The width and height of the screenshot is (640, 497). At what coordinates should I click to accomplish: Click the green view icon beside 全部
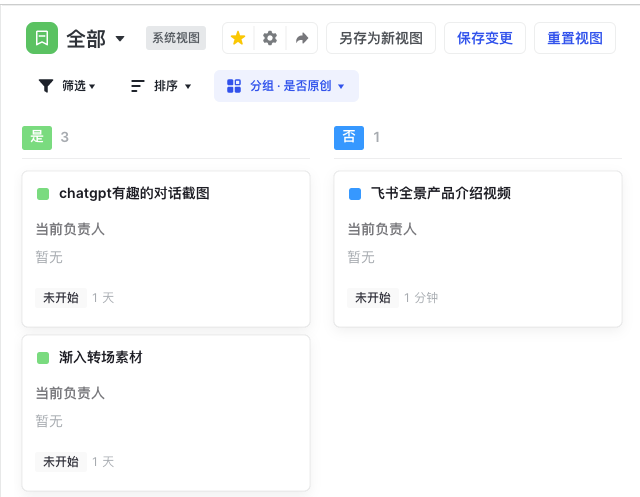41,38
